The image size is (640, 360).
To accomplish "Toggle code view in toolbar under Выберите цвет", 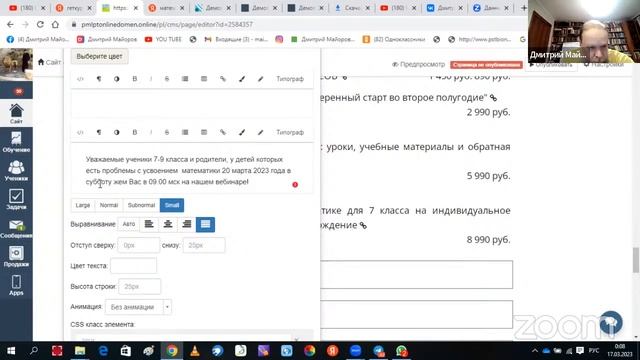I will [x=80, y=79].
